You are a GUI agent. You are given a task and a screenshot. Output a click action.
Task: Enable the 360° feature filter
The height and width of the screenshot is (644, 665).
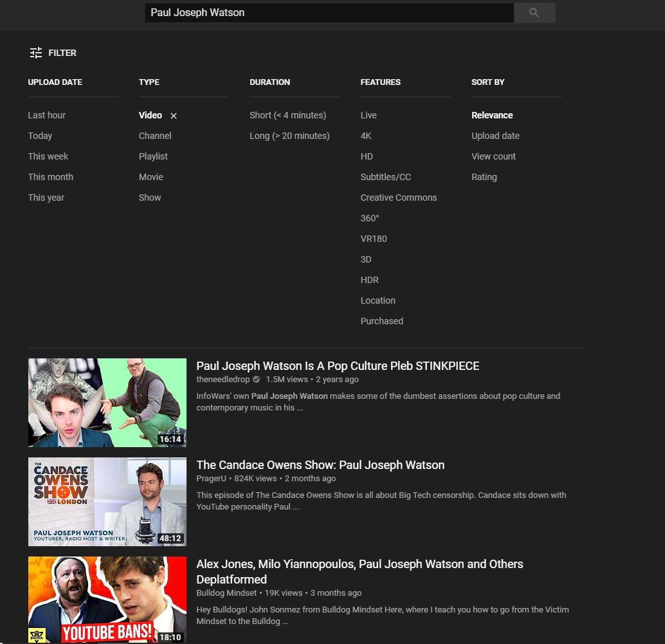tap(369, 218)
